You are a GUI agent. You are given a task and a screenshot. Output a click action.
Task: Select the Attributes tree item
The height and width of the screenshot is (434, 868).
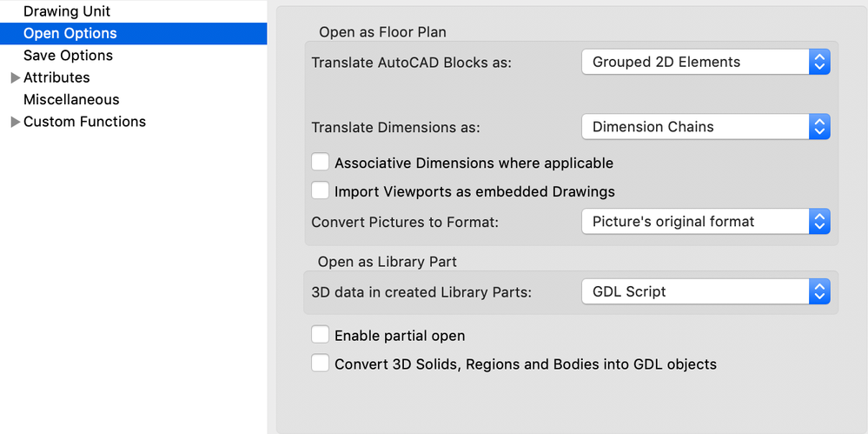(x=56, y=77)
